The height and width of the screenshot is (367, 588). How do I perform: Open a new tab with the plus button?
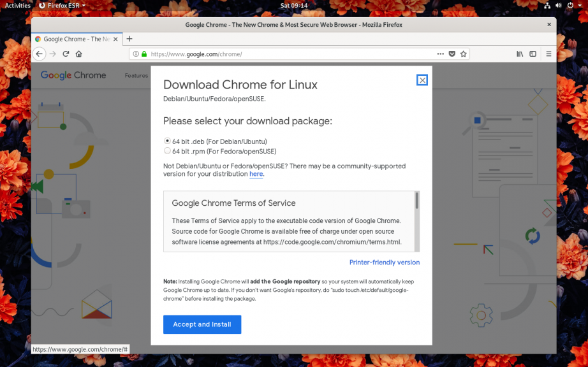(129, 39)
